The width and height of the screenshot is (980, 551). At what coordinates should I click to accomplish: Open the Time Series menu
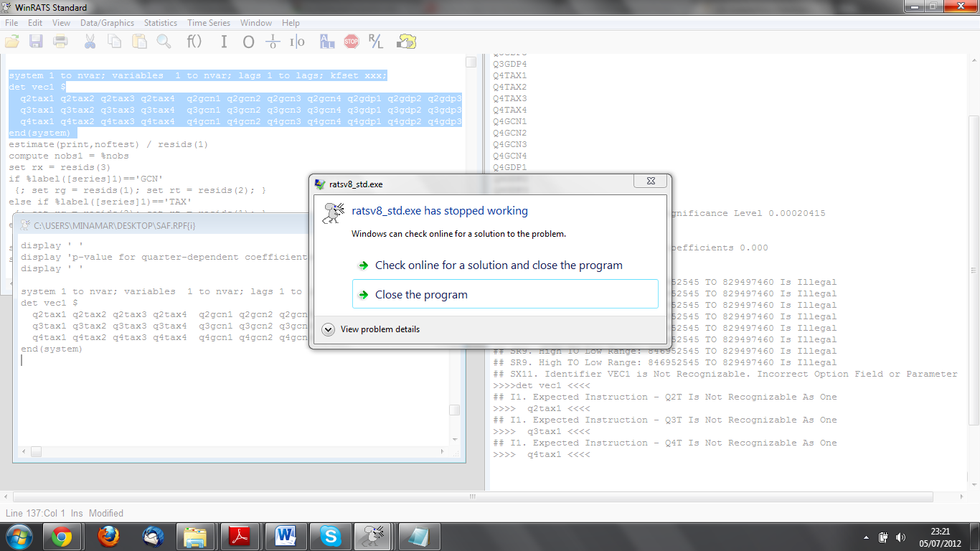click(x=208, y=22)
